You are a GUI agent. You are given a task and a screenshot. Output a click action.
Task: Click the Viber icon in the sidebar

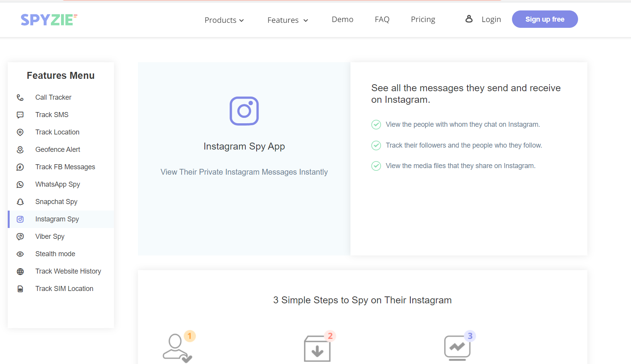(x=20, y=236)
